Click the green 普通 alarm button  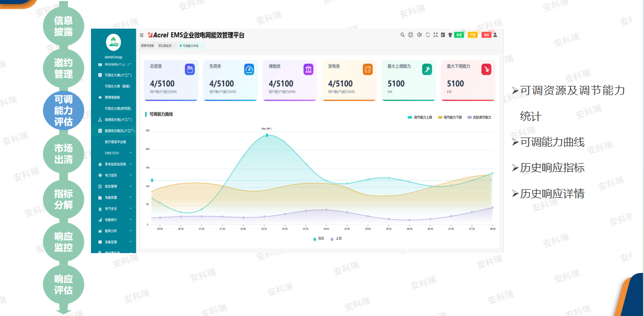[x=459, y=35]
